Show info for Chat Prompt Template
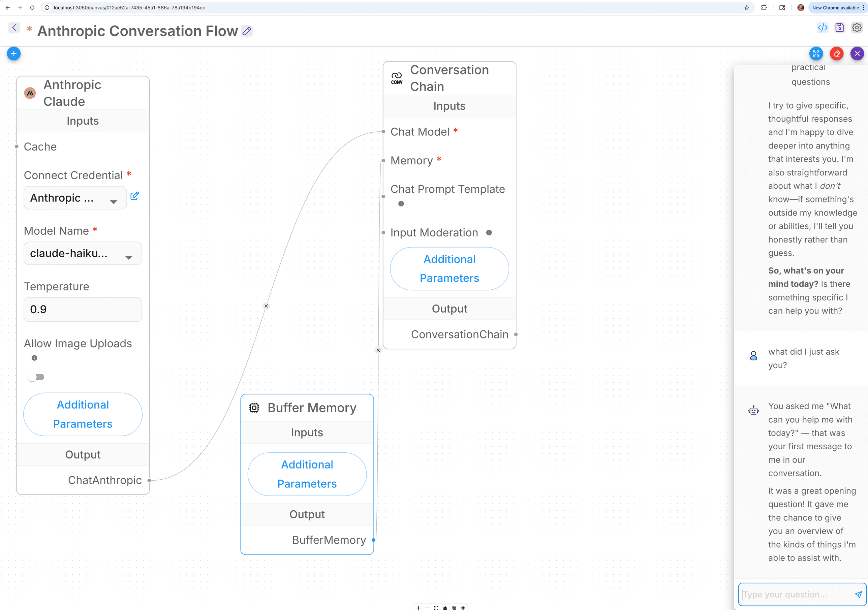The width and height of the screenshot is (868, 610). (x=401, y=204)
